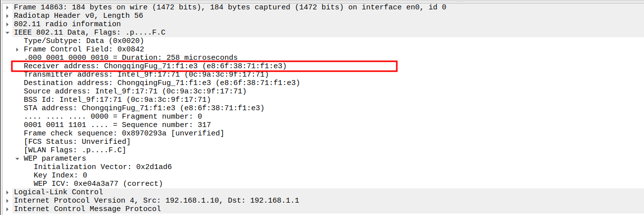Screen dimensions: 644x215
Task: Expand the Radiotap Header v0 section
Action: pyautogui.click(x=7, y=15)
